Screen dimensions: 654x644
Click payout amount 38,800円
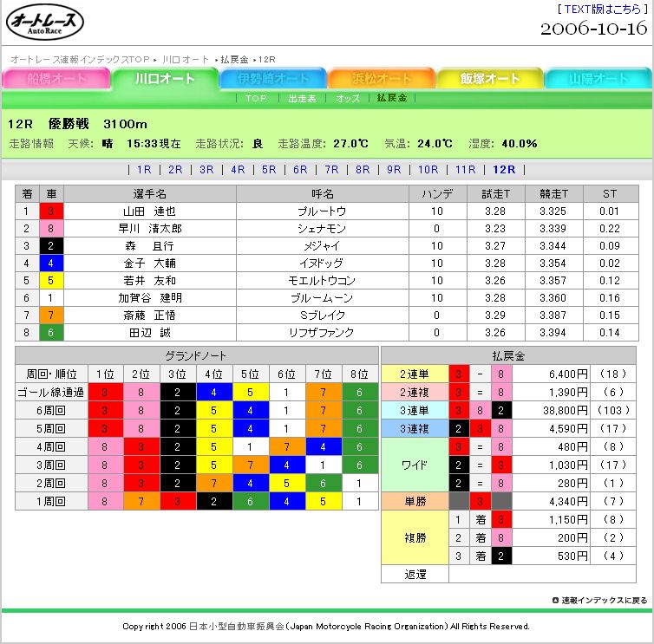point(566,411)
